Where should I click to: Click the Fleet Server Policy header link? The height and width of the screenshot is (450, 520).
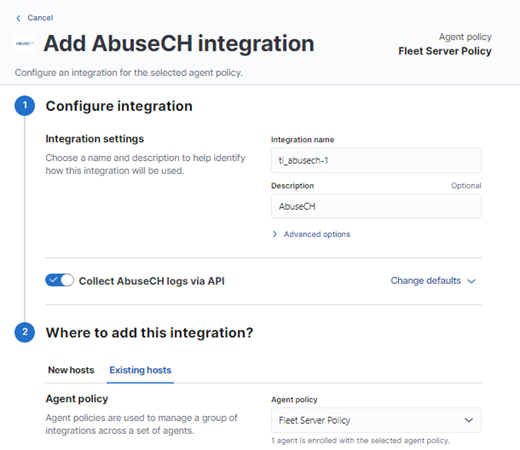(x=445, y=51)
